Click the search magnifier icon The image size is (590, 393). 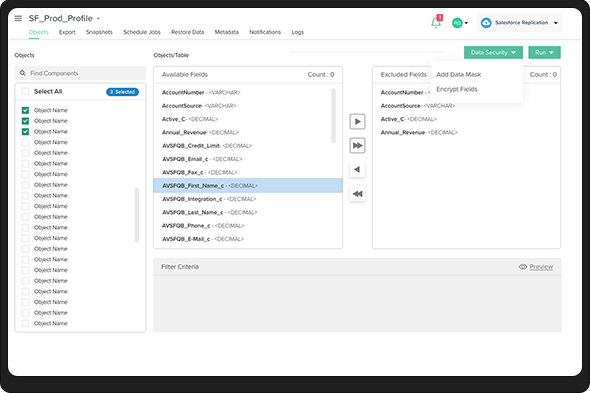(23, 73)
